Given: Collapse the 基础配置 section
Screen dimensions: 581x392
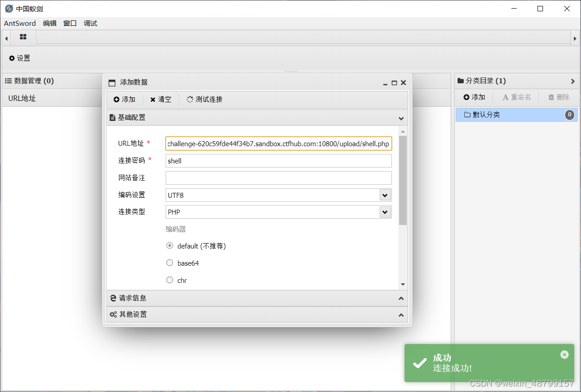Looking at the screenshot, I should pyautogui.click(x=401, y=118).
